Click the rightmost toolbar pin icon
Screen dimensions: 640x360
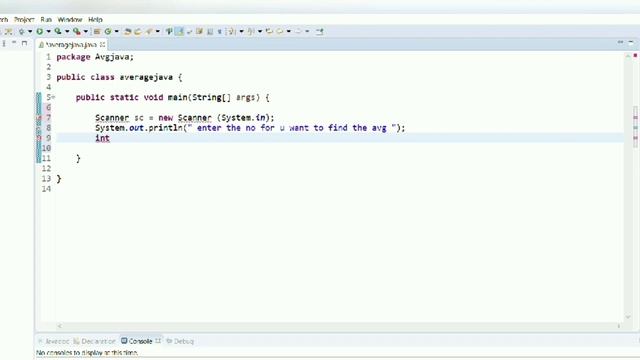tap(320, 31)
